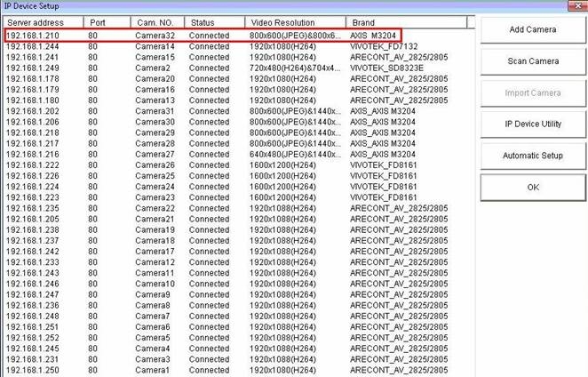Screen dimensions: 588x377
Task: Select the Camera12 entry
Action: tap(155, 262)
